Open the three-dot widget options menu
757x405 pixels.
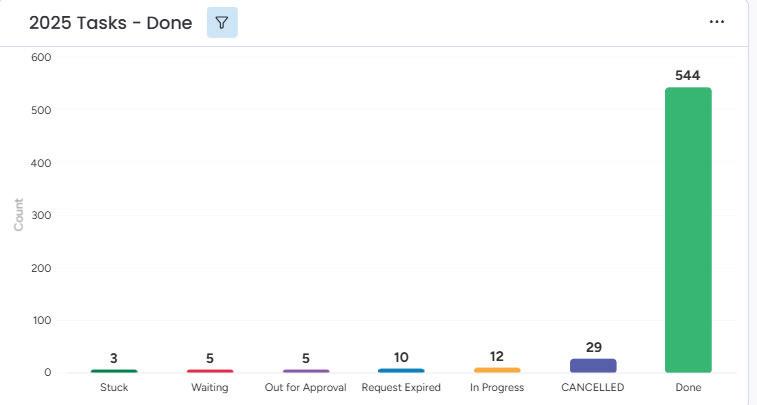pos(716,22)
